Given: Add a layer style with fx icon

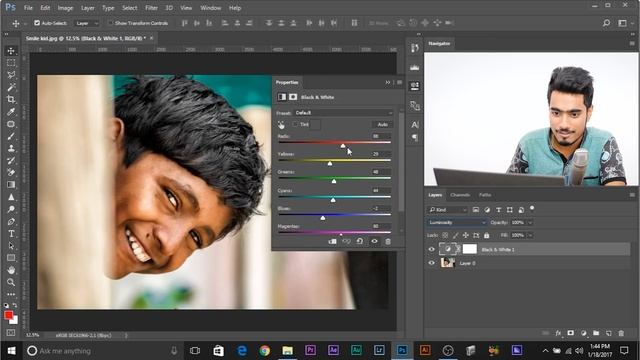Looking at the screenshot, I should 558,333.
